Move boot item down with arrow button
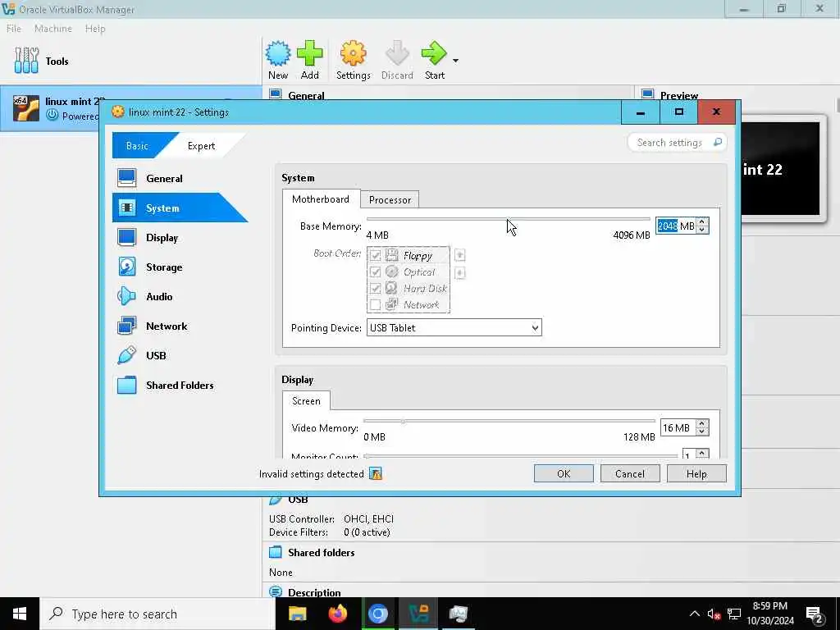840x630 pixels. (459, 273)
